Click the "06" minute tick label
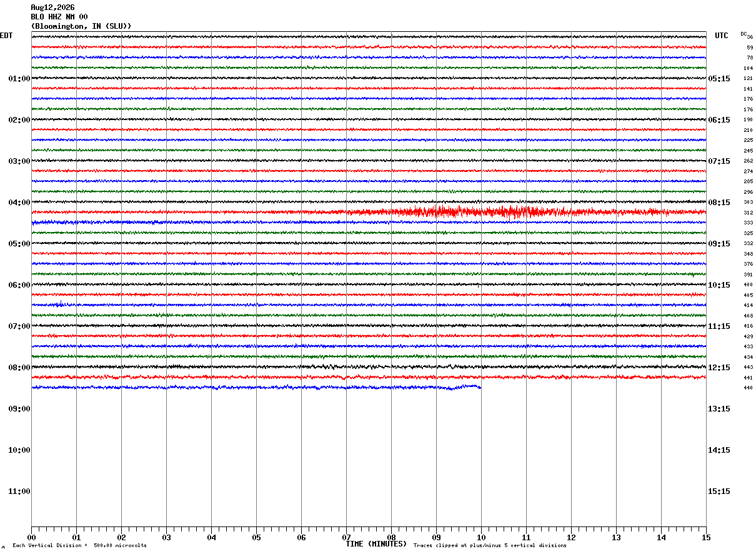The width and height of the screenshot is (756, 554). pyautogui.click(x=302, y=538)
